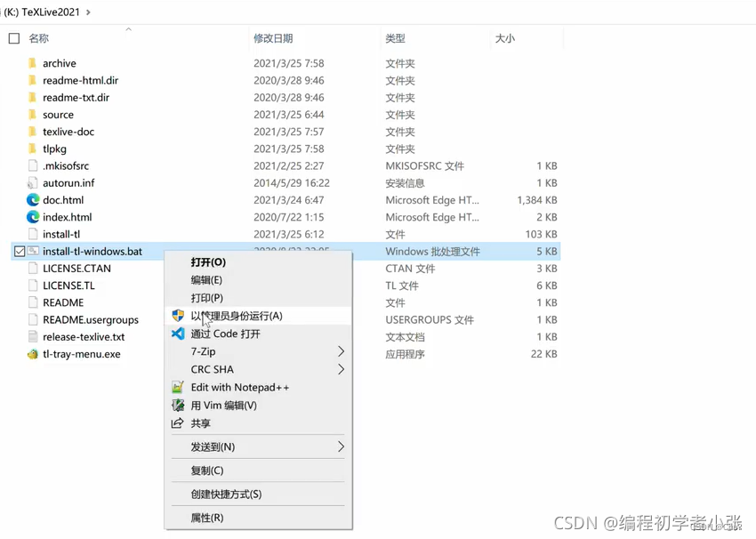Click the readme-html.dir folder icon
Viewport: 756px width, 539px height.
[x=32, y=80]
